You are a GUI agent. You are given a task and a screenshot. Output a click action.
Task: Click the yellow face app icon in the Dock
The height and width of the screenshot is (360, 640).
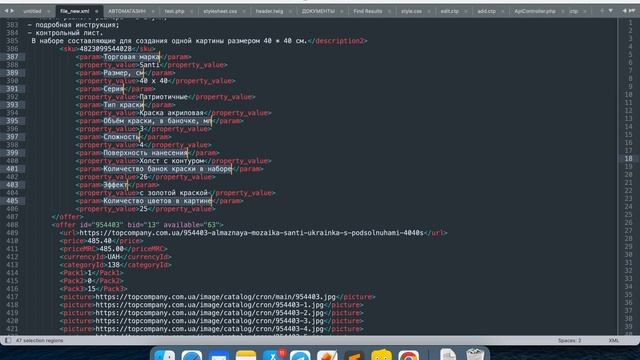pyautogui.click(x=382, y=355)
